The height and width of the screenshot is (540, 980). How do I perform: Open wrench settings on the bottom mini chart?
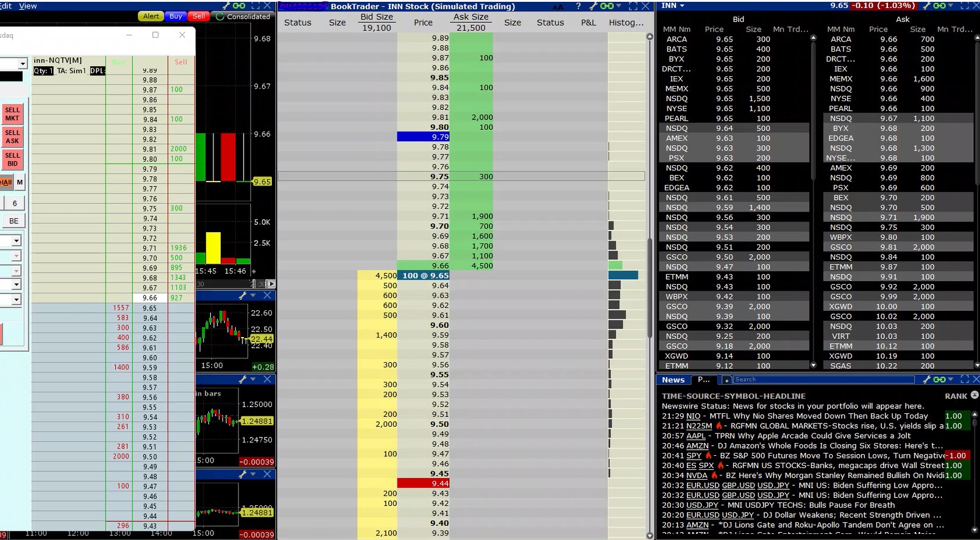coord(243,474)
